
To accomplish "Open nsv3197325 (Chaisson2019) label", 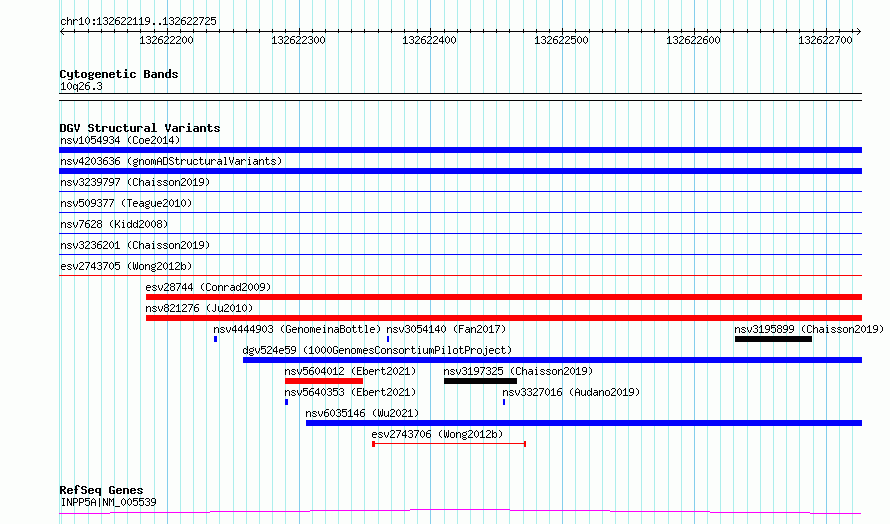I will (x=518, y=371).
